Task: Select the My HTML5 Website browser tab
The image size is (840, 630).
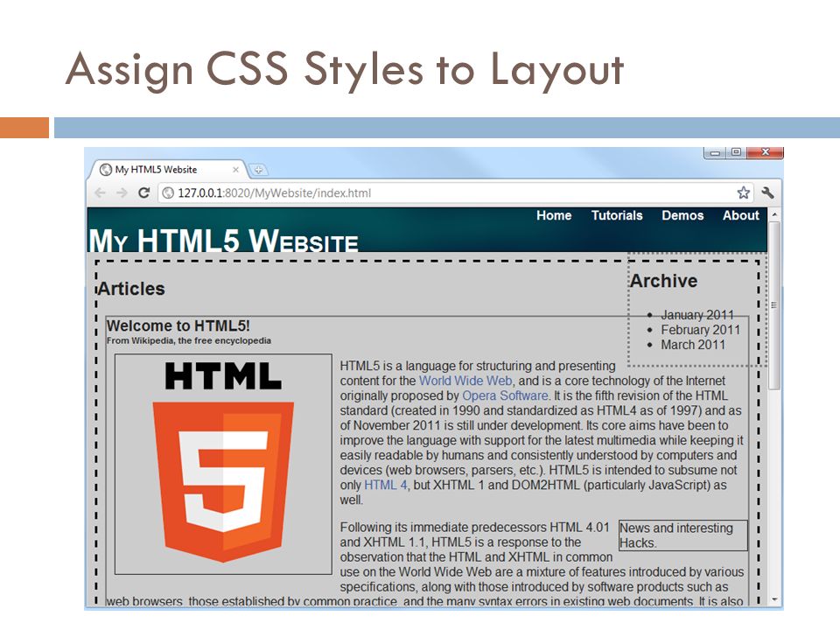Action: (x=169, y=169)
